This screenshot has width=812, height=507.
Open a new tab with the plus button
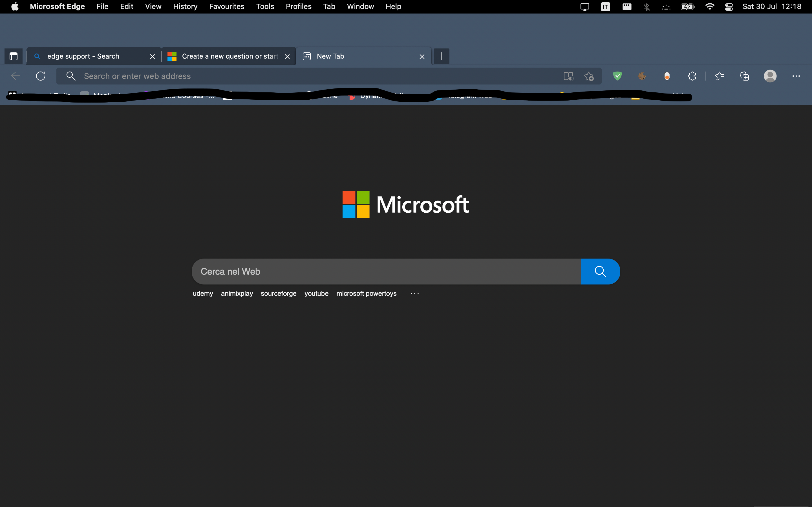pyautogui.click(x=441, y=56)
